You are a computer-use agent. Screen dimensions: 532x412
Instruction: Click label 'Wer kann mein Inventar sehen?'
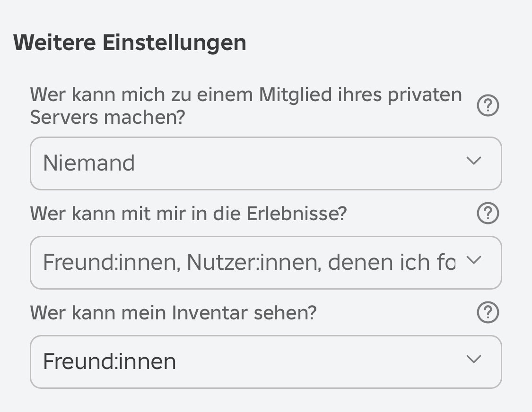coord(173,313)
